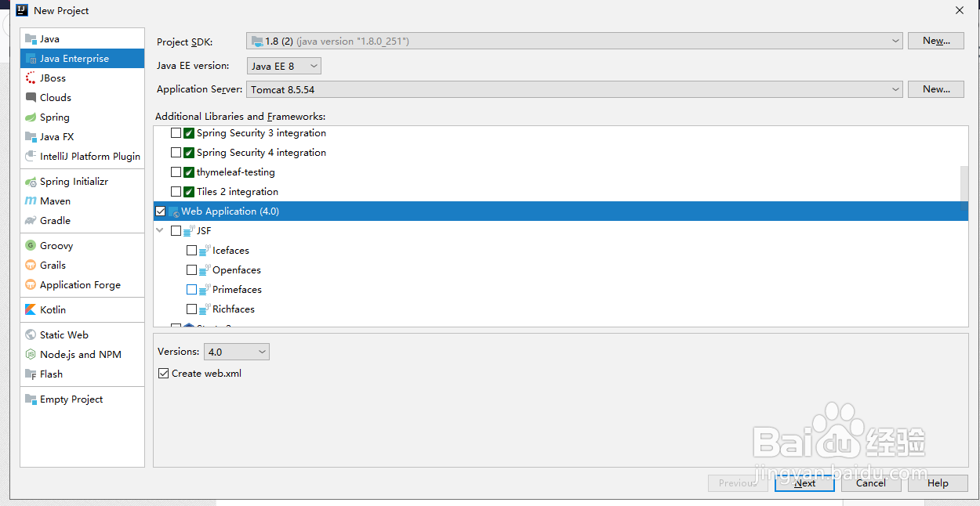Select the Spring leaf icon
The height and width of the screenshot is (506, 980).
(x=31, y=117)
